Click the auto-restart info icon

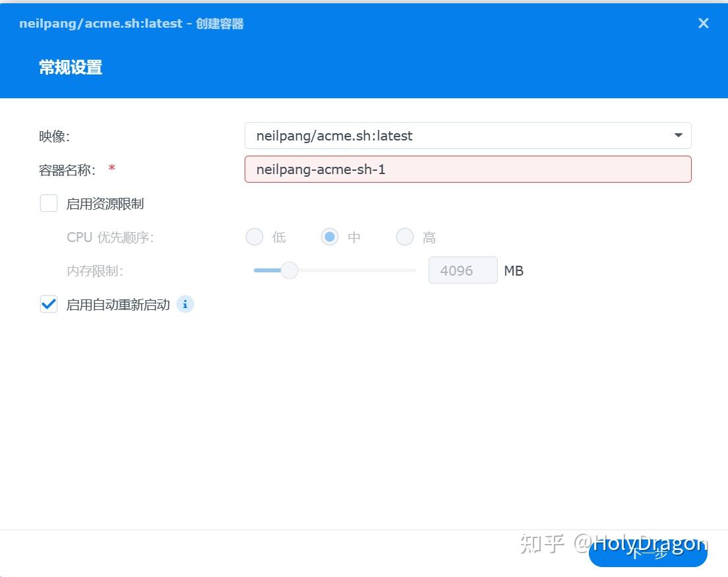(185, 304)
